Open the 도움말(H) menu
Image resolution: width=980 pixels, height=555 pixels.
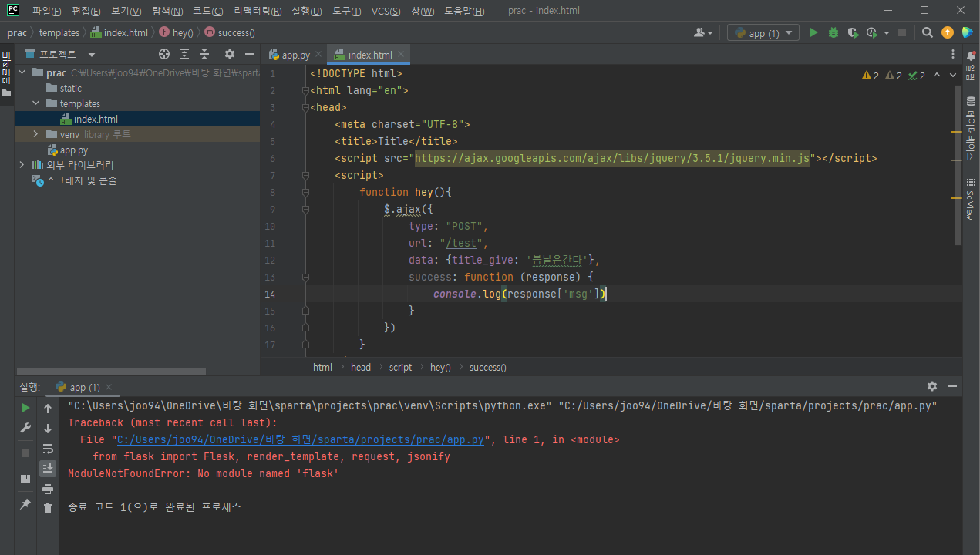pos(465,11)
